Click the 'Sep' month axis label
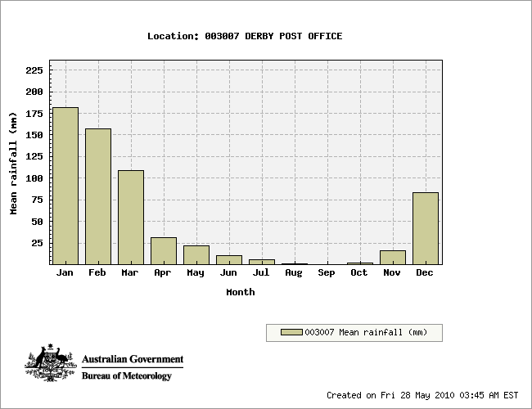The height and width of the screenshot is (409, 532). click(x=327, y=272)
